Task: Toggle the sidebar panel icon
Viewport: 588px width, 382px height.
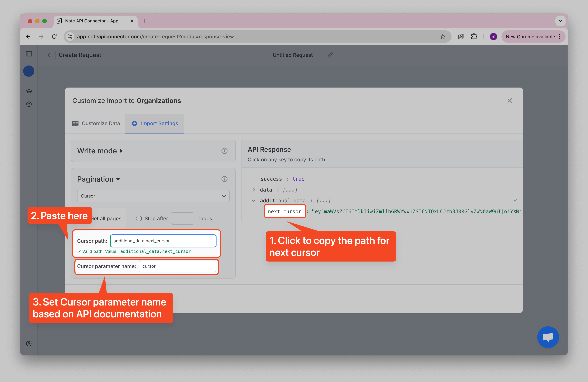Action: [29, 54]
